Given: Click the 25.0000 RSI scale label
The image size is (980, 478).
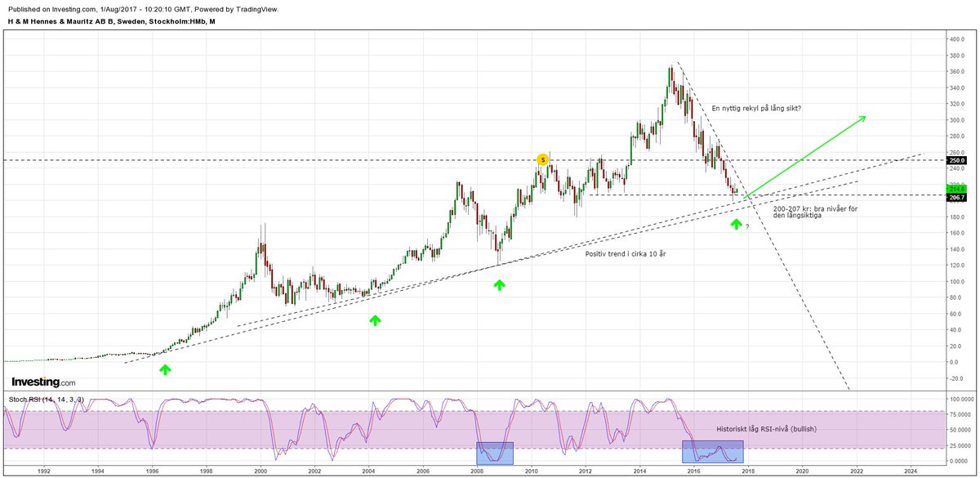Looking at the screenshot, I should 960,445.
